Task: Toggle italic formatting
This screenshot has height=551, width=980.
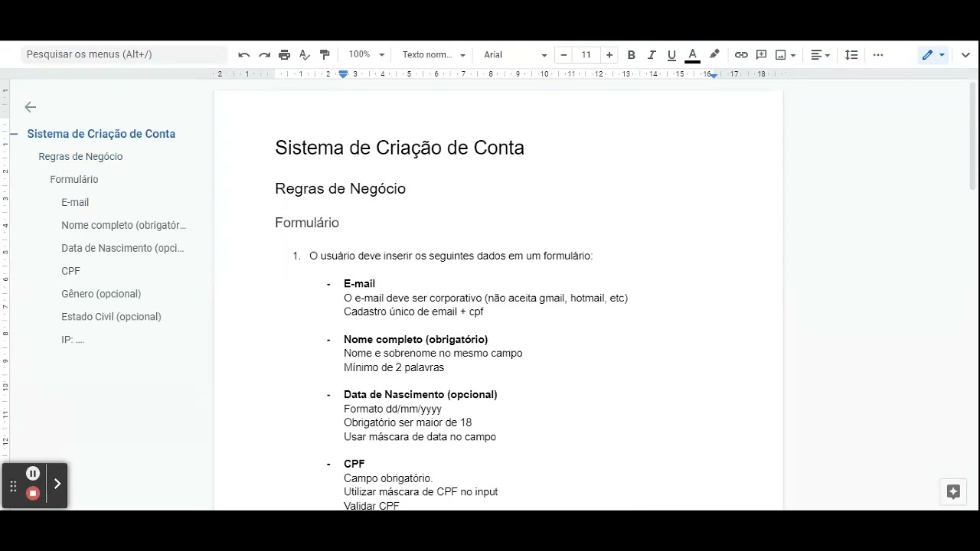Action: click(x=652, y=54)
